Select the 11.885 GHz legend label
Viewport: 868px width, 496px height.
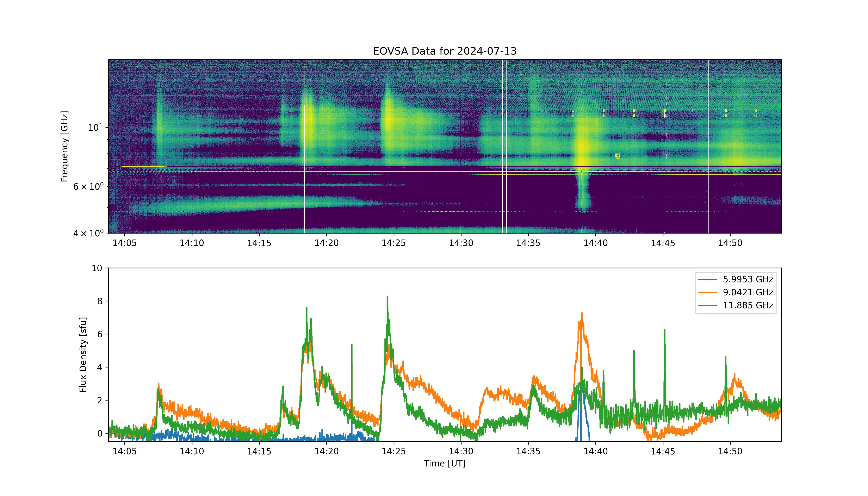pyautogui.click(x=748, y=305)
